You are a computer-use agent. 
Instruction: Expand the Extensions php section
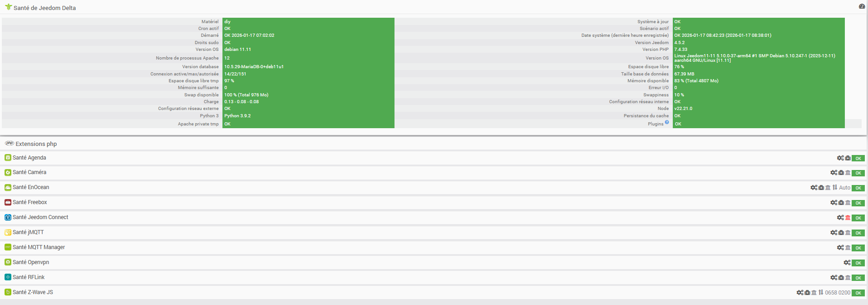[x=36, y=144]
